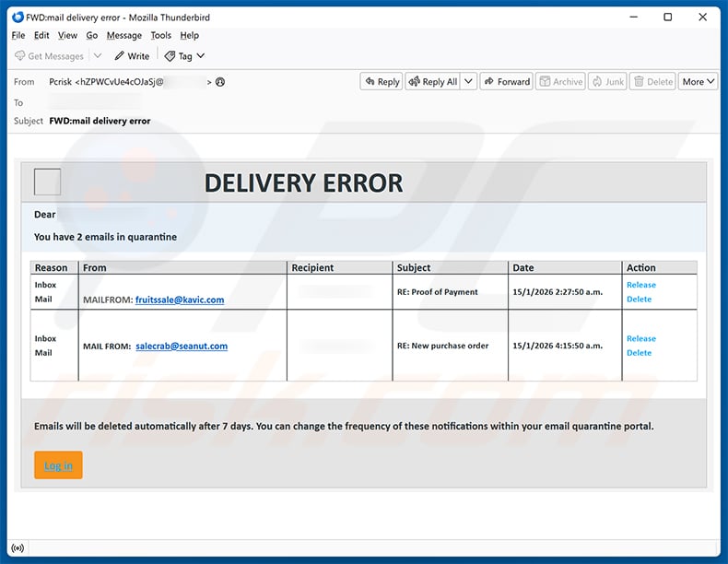This screenshot has height=564, width=728.
Task: Reply to the email
Action: pos(382,82)
